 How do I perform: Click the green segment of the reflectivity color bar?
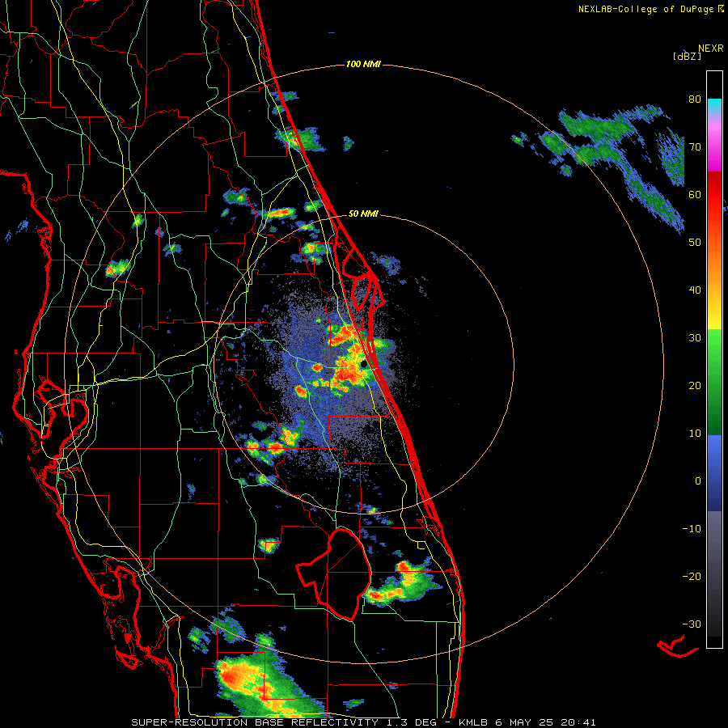point(714,382)
